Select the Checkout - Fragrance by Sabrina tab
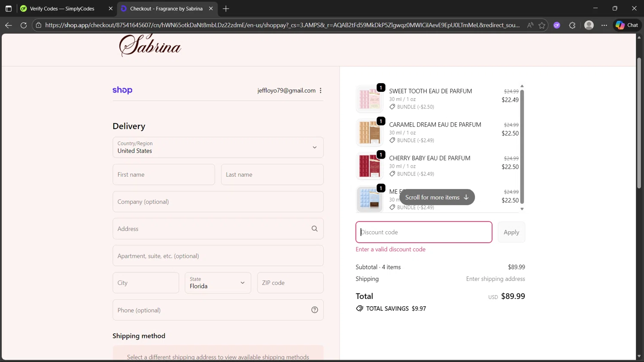This screenshot has height=362, width=644. click(166, 9)
